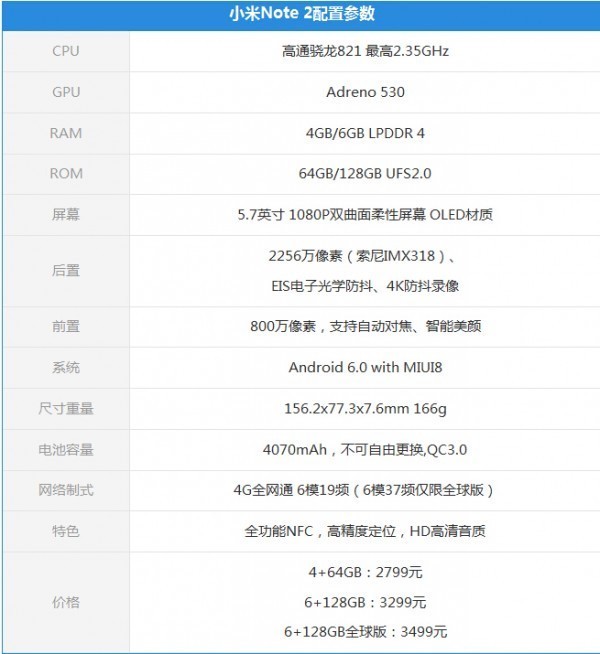
Task: Select the 前置 row label
Action: tap(66, 326)
